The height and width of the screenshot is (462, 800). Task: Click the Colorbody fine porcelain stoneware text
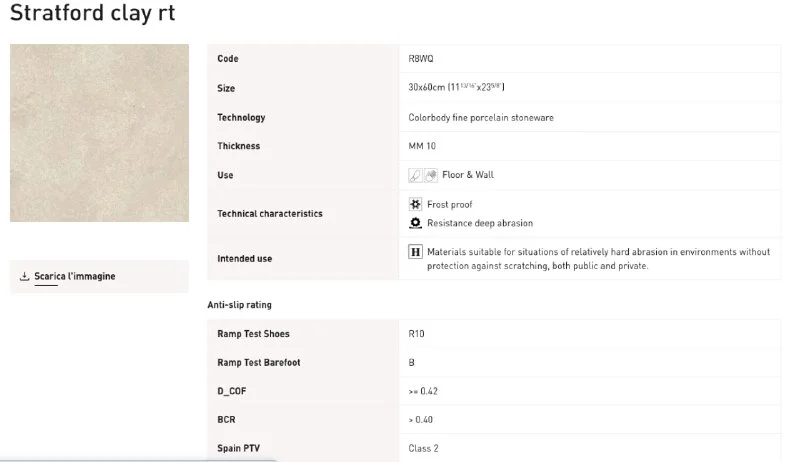(480, 117)
